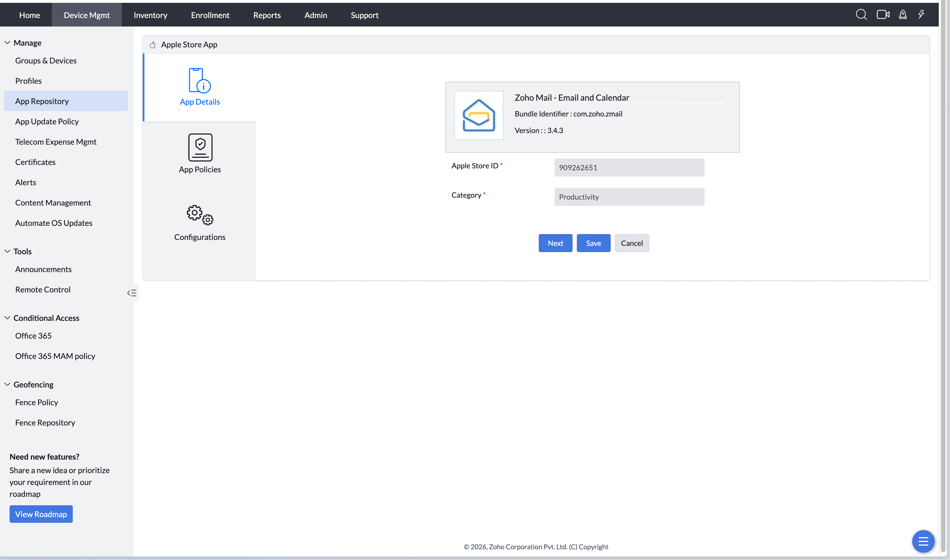Click the Bundle Identifier com.zoho.zmail text
950x560 pixels.
click(x=568, y=114)
